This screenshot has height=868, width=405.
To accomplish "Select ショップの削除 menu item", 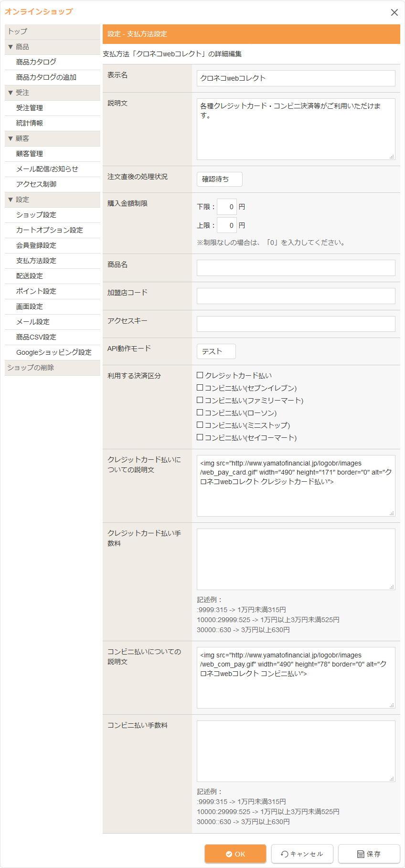I will pyautogui.click(x=31, y=368).
